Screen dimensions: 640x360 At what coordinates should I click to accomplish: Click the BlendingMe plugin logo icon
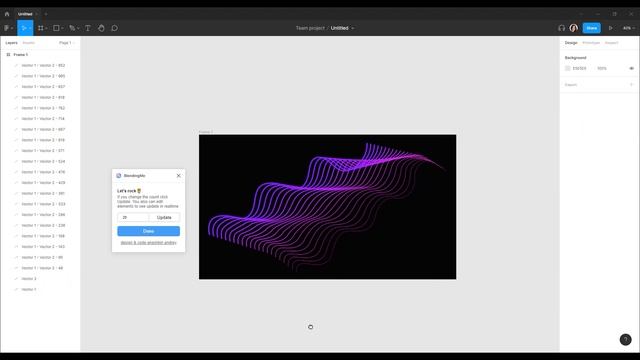(119, 176)
